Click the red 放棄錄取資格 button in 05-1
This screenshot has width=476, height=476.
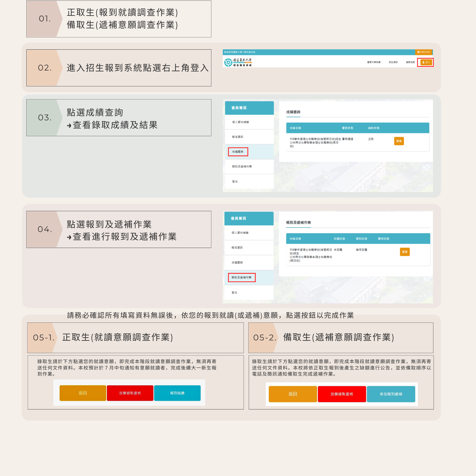point(130,393)
